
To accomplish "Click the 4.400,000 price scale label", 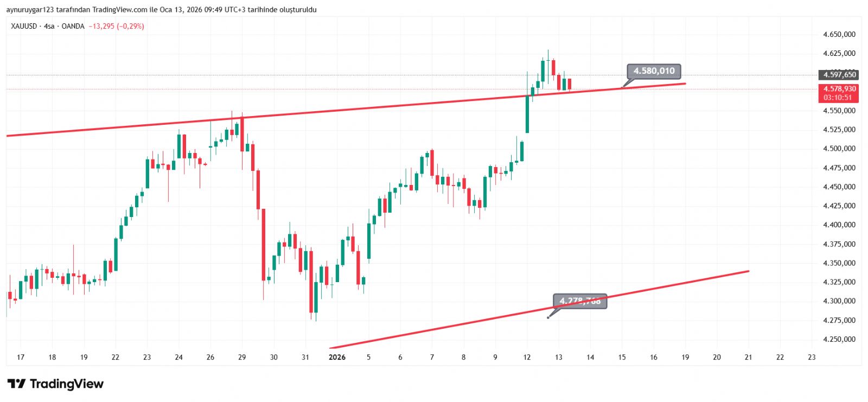I will (839, 225).
